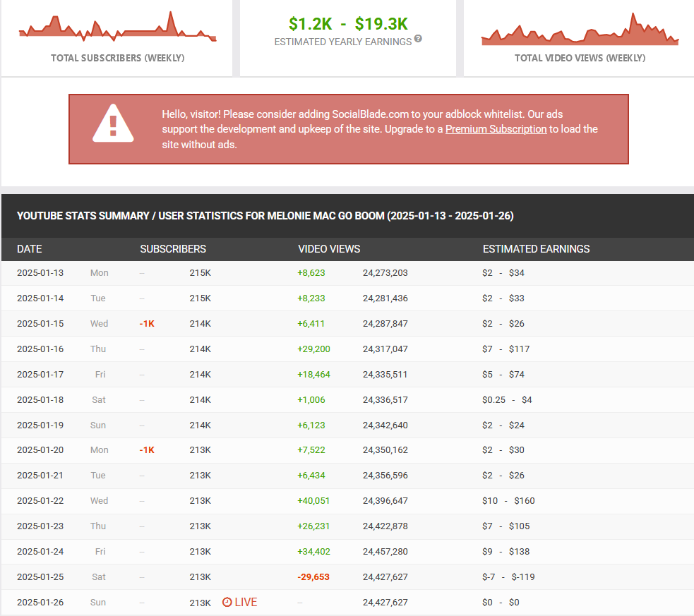Click the ESTIMATED EARNINGS column header
Viewport: 694px width, 616px height.
tap(536, 249)
